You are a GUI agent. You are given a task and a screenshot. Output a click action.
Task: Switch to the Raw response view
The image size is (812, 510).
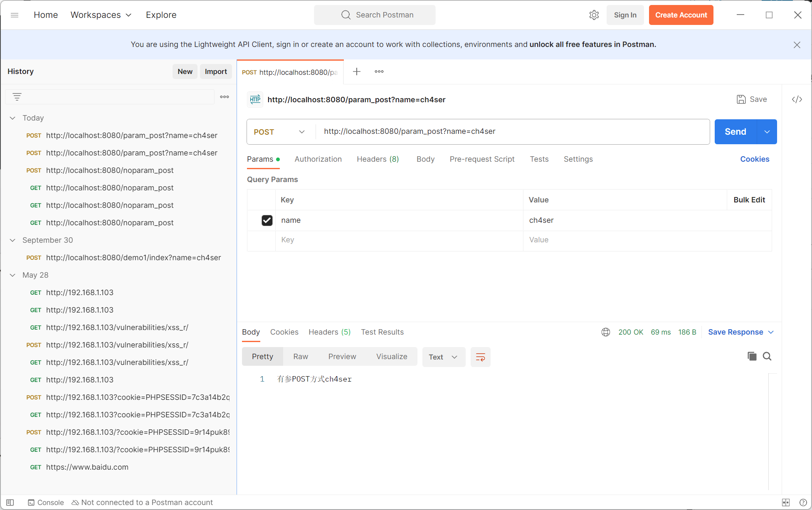click(x=301, y=357)
